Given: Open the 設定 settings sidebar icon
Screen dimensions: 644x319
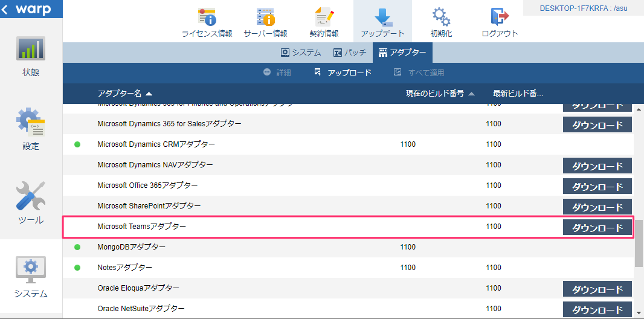Looking at the screenshot, I should [31, 122].
